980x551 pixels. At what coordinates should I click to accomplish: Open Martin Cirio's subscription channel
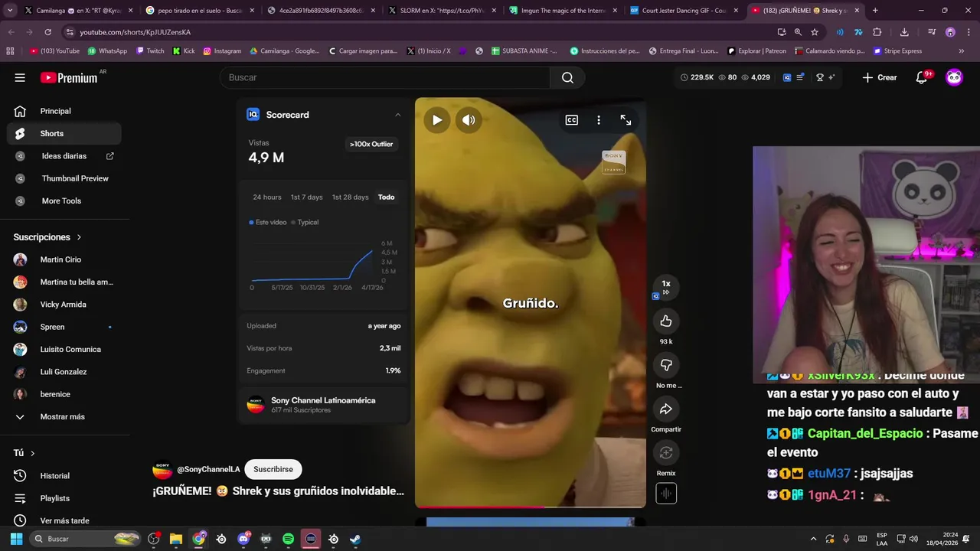coord(64,259)
